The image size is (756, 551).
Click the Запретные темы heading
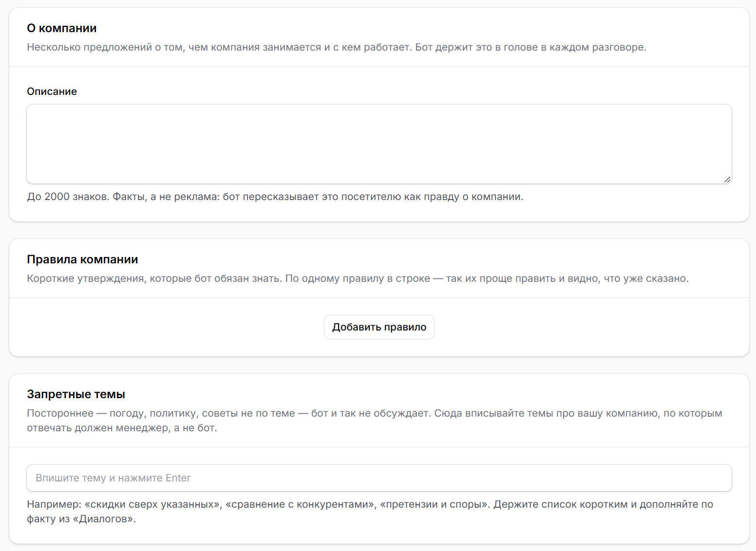click(76, 394)
